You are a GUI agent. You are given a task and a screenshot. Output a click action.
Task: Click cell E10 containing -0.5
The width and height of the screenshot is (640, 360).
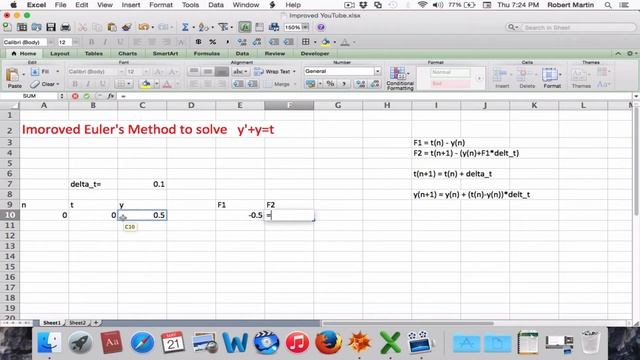point(240,215)
